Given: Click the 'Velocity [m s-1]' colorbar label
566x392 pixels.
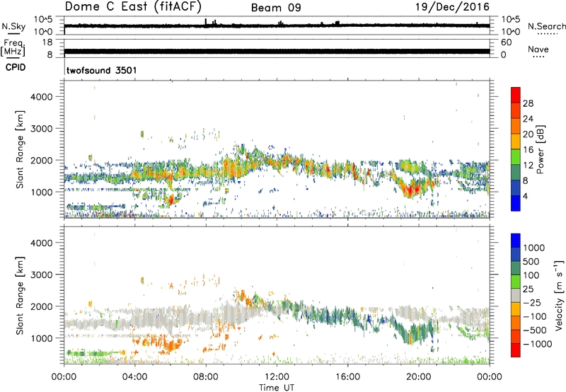Looking at the screenshot, I should [x=559, y=295].
